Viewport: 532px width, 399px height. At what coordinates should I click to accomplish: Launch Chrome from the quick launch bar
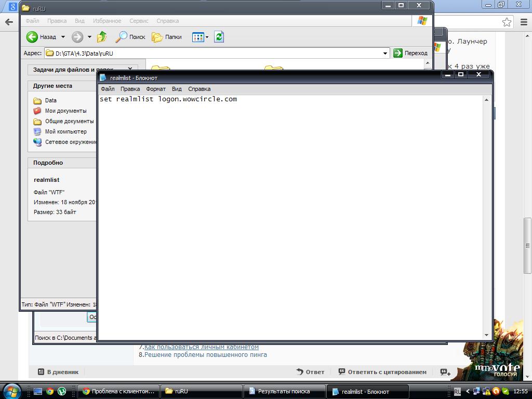(50, 391)
